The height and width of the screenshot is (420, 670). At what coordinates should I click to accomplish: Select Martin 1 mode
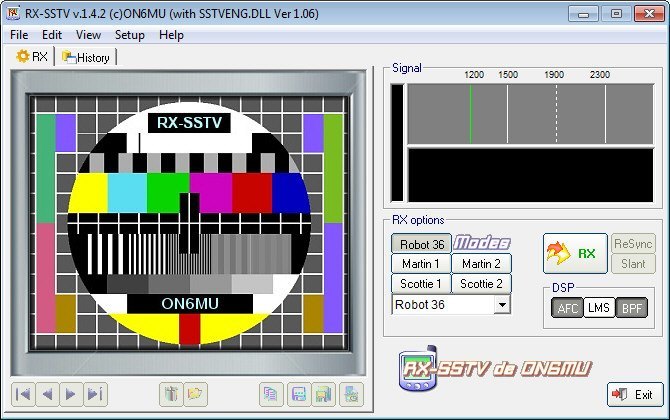pos(421,264)
